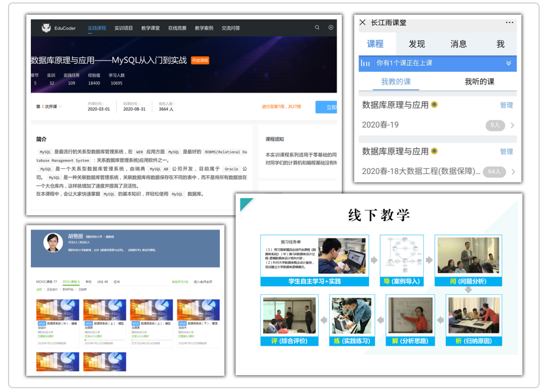Open the 实训项目 menu in EduCoder
The image size is (547, 392).
(x=124, y=28)
